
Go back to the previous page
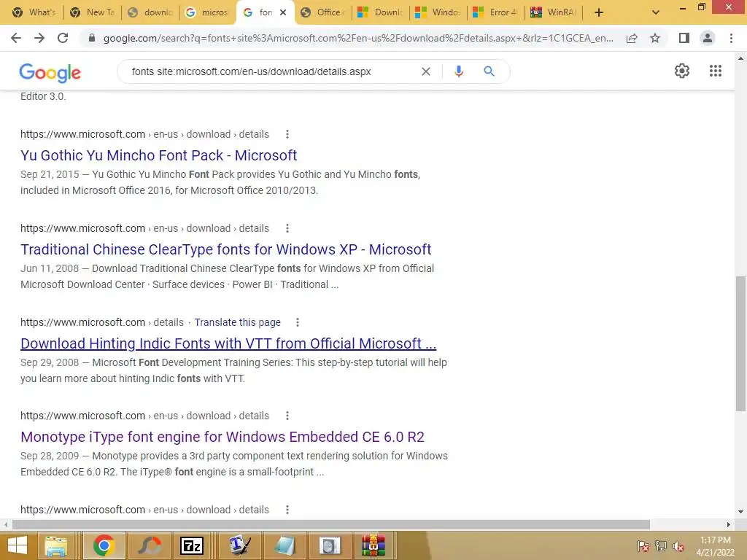[16, 38]
